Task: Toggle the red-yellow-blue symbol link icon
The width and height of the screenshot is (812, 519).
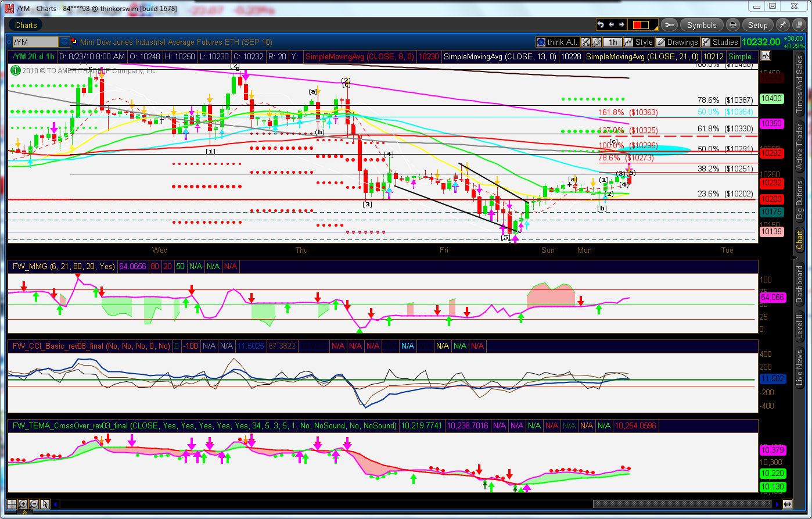Action: click(x=64, y=42)
